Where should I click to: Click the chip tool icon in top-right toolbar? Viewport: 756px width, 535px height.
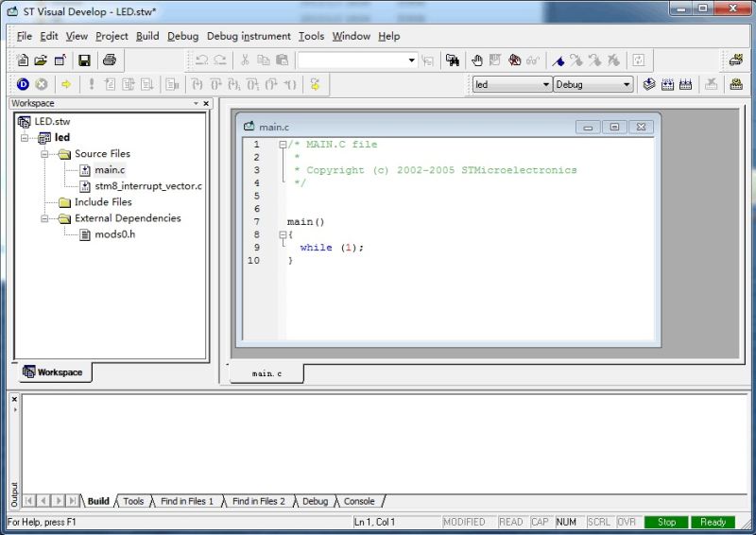(x=736, y=60)
